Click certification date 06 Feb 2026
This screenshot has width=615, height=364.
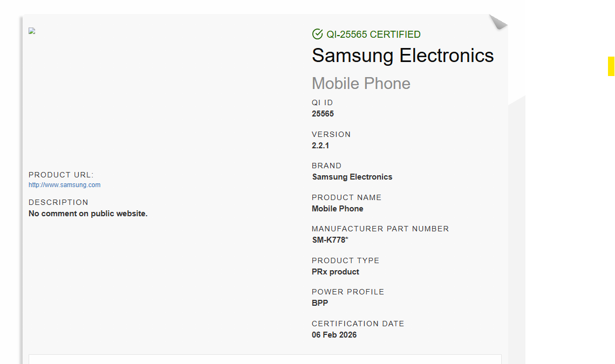coord(334,335)
